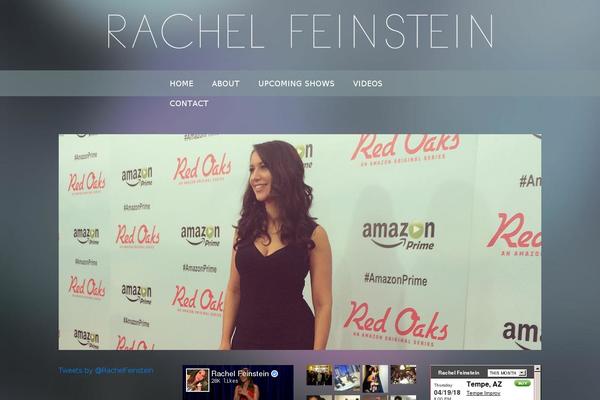Open the second photo gallery thumbnail
This screenshot has height=400, width=600.
(x=347, y=377)
